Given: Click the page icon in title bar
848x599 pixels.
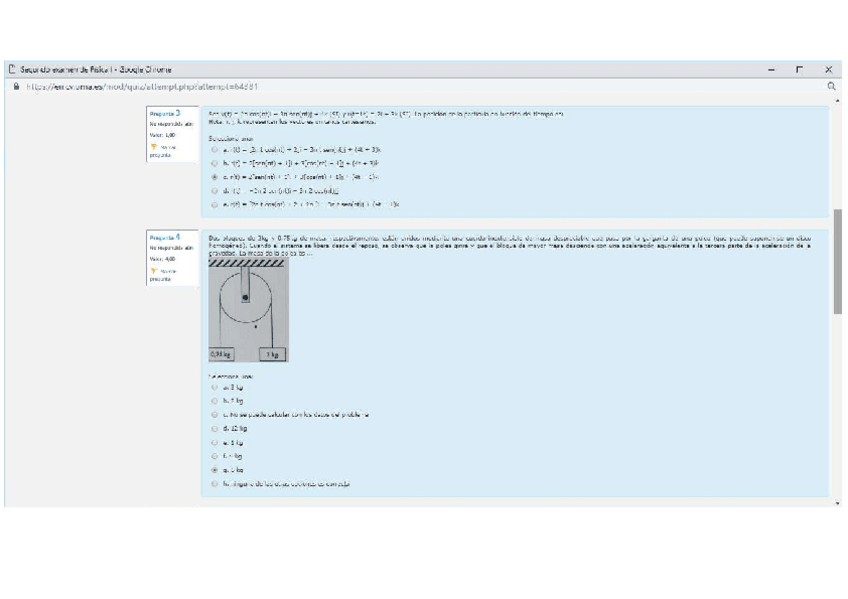Looking at the screenshot, I should [12, 69].
